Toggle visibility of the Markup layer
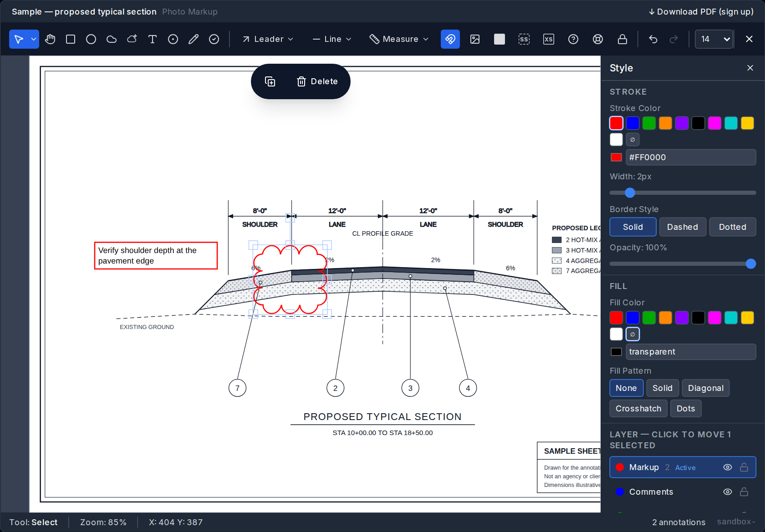The height and width of the screenshot is (532, 765). (x=728, y=467)
